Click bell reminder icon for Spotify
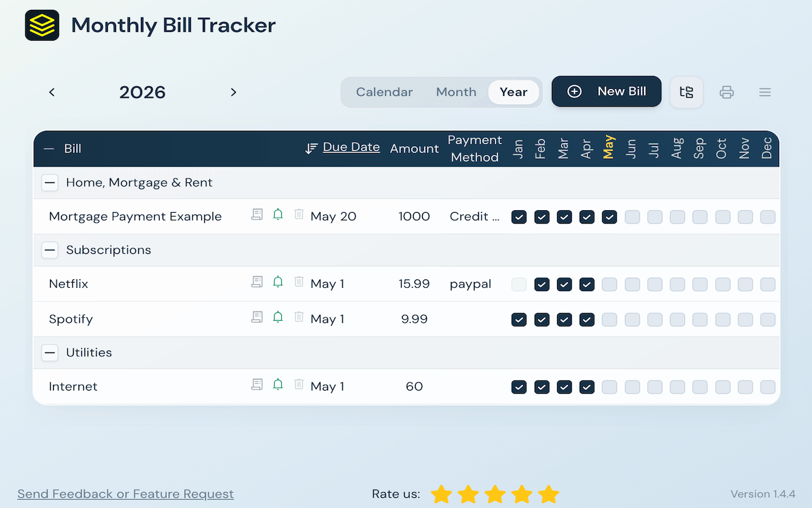 (x=278, y=317)
